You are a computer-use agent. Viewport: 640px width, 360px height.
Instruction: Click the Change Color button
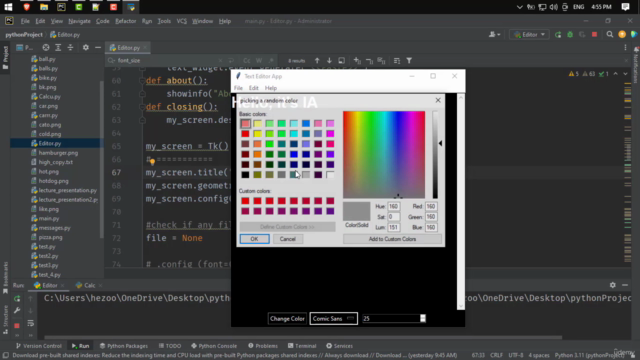point(287,318)
